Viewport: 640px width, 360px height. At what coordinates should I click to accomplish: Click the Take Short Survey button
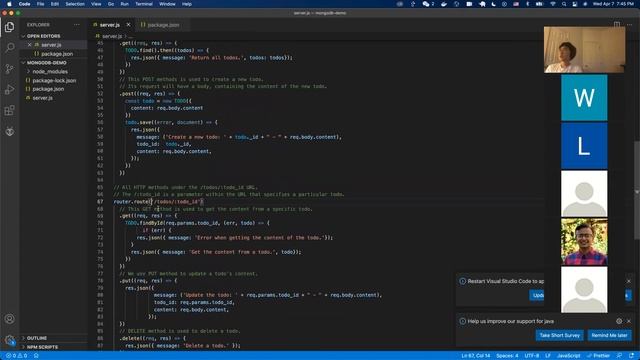[560, 336]
